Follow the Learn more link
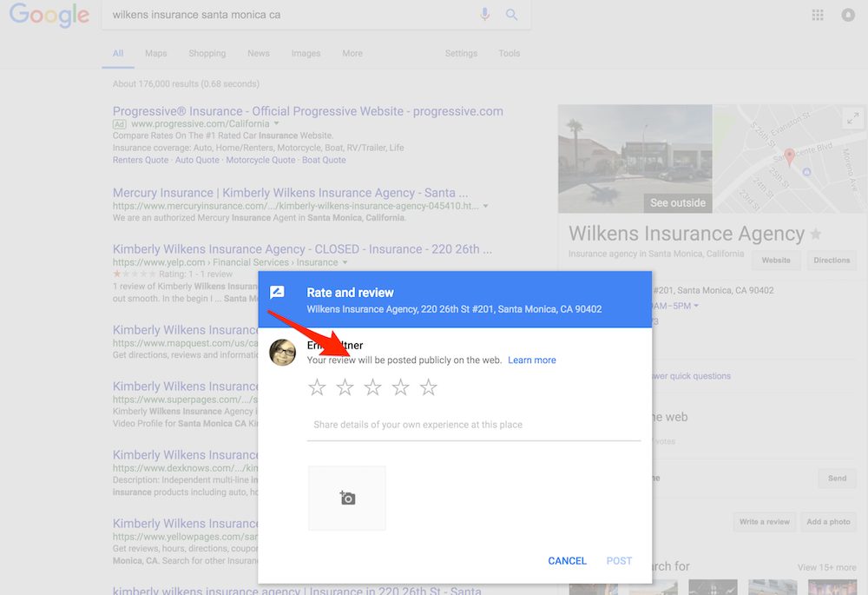The width and height of the screenshot is (868, 595). tap(532, 360)
